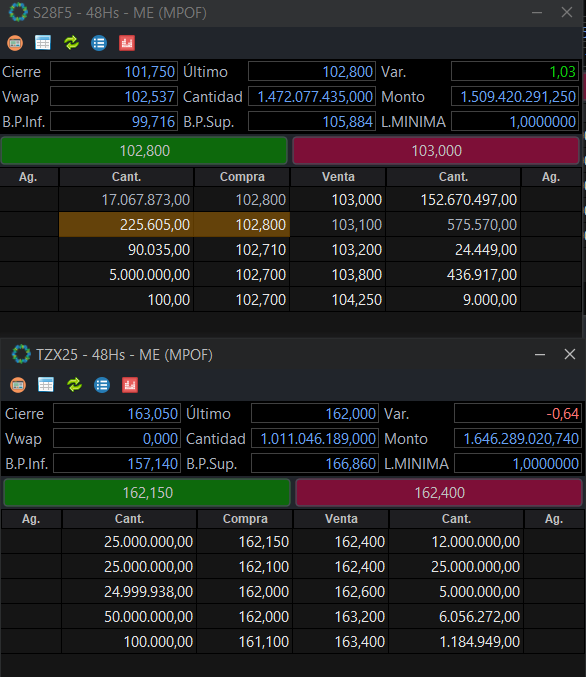Click the Compra column header in S28F5

coord(242,177)
